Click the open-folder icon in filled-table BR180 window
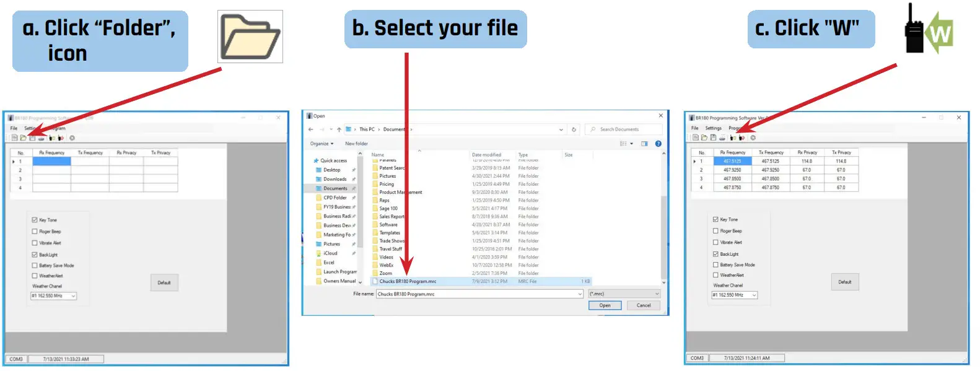 pyautogui.click(x=704, y=137)
